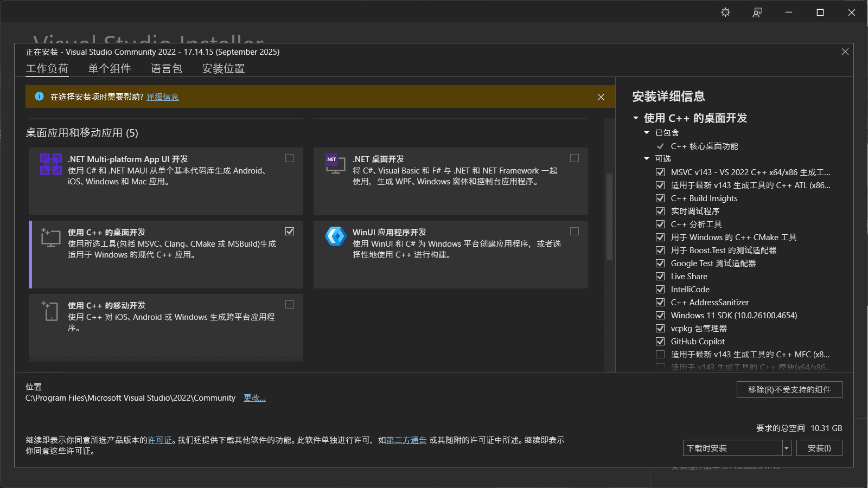The image size is (868, 488).
Task: Uncheck the C++ desktop development workload
Action: coord(290,232)
